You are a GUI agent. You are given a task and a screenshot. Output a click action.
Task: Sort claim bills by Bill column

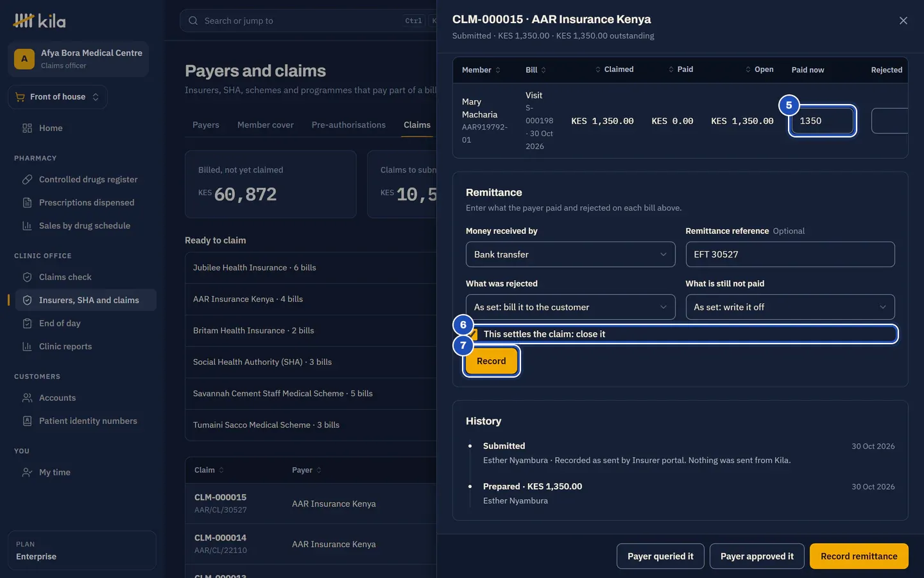tap(536, 70)
